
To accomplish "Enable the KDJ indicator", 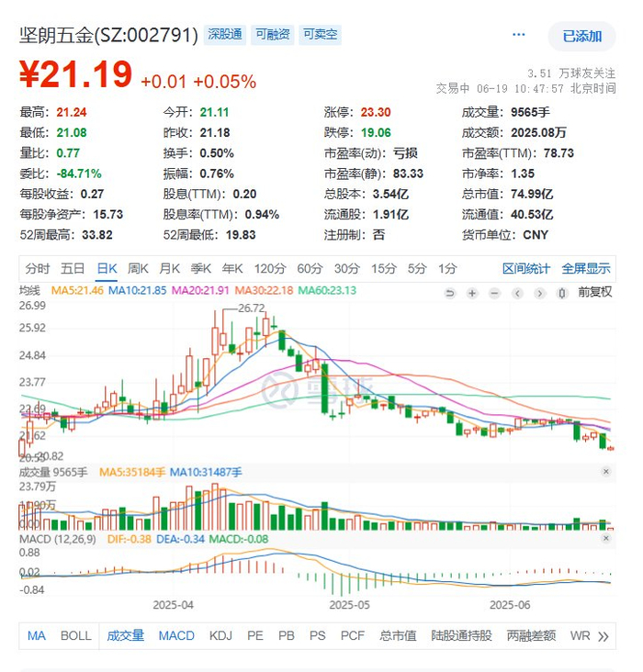I will point(220,636).
